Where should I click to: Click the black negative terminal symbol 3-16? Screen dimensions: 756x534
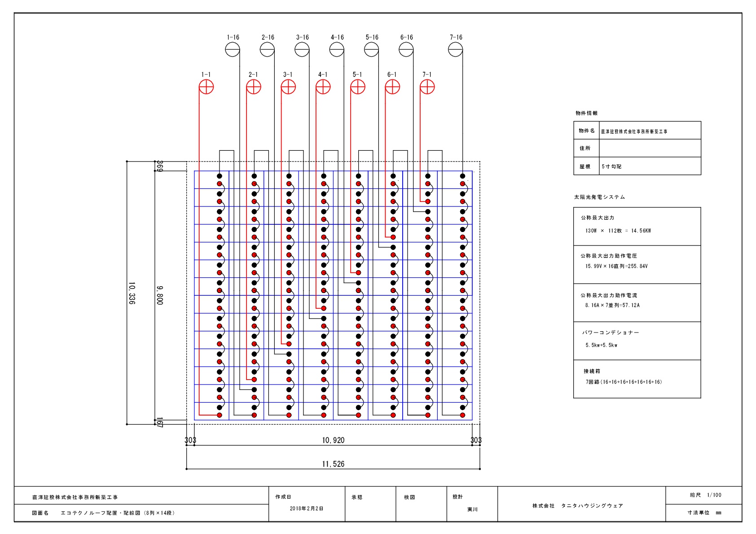point(302,49)
